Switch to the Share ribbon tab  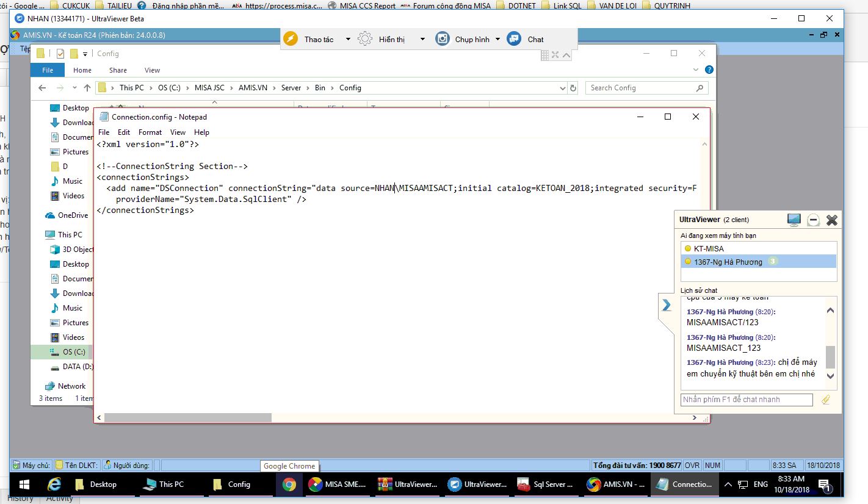(118, 70)
